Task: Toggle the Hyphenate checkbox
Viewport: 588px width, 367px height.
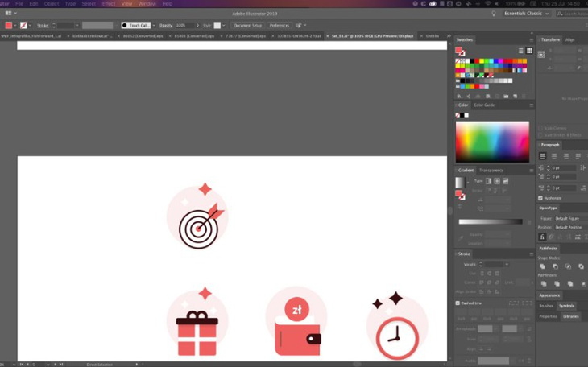Action: pos(540,198)
